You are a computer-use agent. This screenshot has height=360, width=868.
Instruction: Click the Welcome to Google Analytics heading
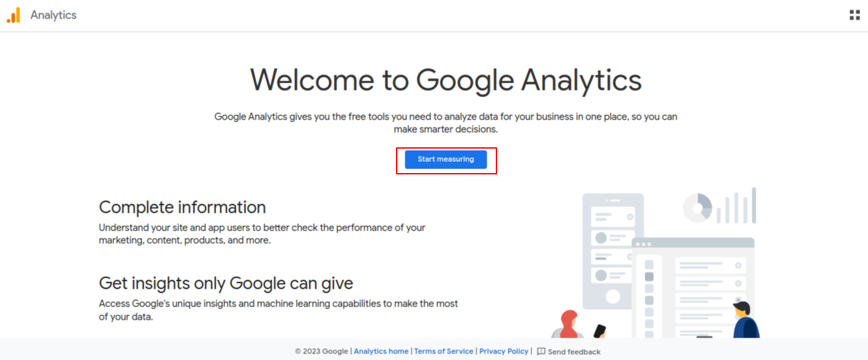click(446, 80)
